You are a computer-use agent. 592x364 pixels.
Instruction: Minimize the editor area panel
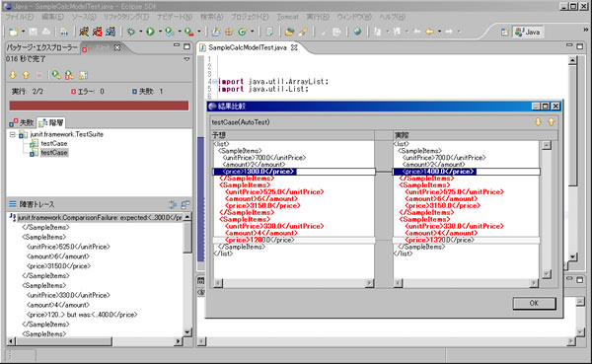tap(569, 46)
